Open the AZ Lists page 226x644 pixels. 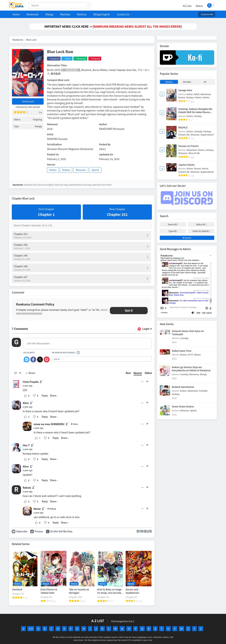(x=187, y=6)
